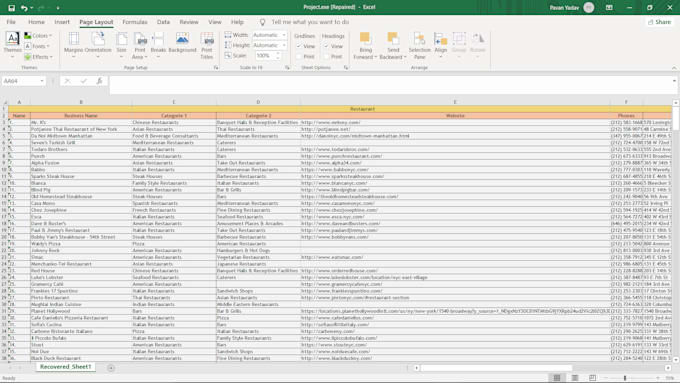Screen dimensions: 680x383
Task: Open the File tab
Action: click(x=11, y=22)
